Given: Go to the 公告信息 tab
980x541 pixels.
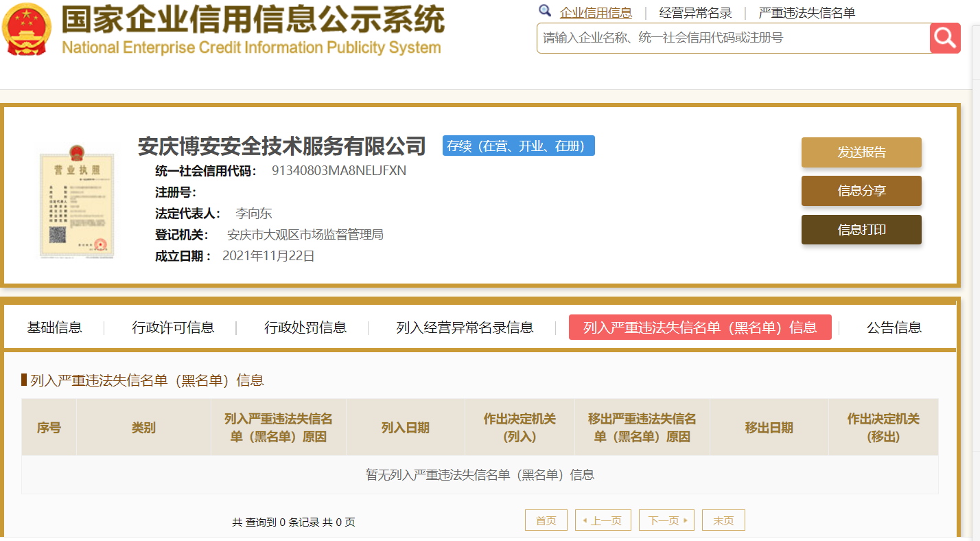Looking at the screenshot, I should [x=894, y=327].
